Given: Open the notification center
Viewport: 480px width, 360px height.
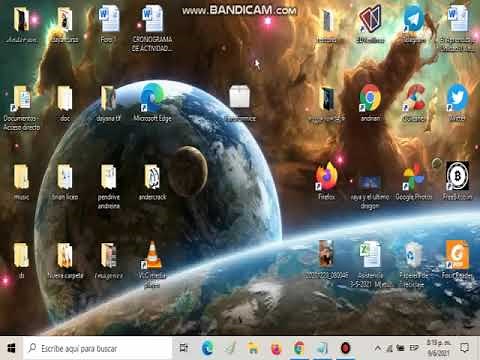Looking at the screenshot, I should tap(464, 348).
